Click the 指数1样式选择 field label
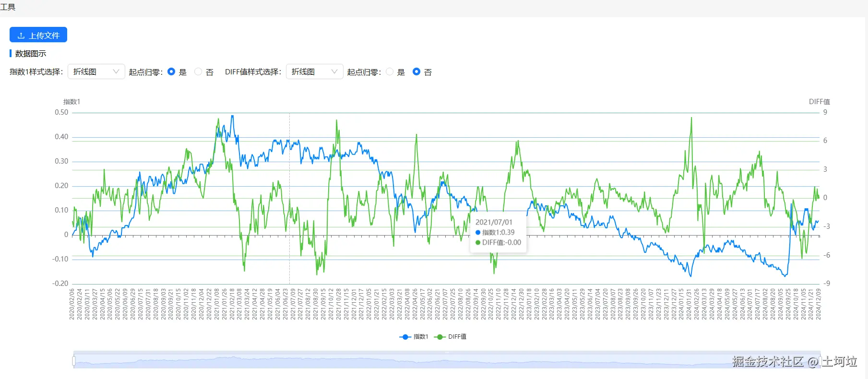Image resolution: width=868 pixels, height=379 pixels. point(36,71)
